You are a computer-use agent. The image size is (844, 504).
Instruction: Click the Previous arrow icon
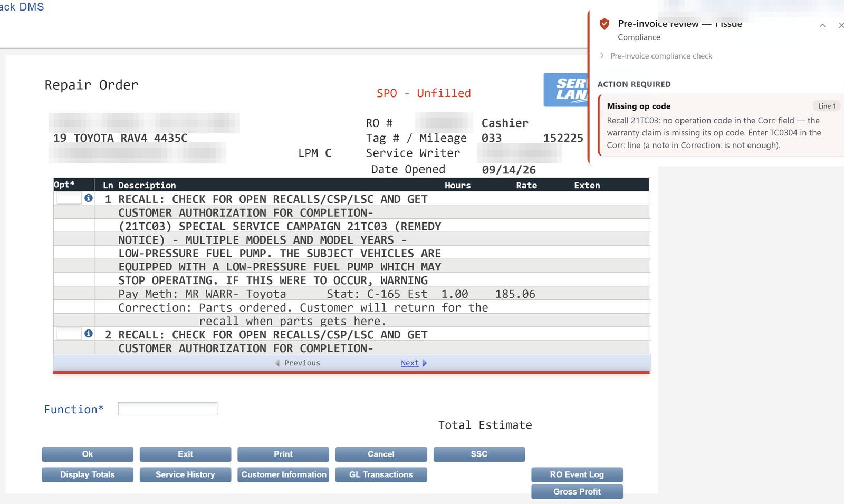point(277,363)
